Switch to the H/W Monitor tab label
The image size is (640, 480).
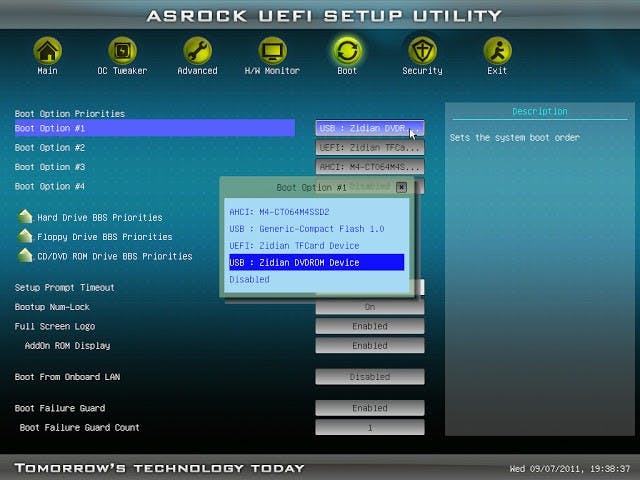click(272, 71)
